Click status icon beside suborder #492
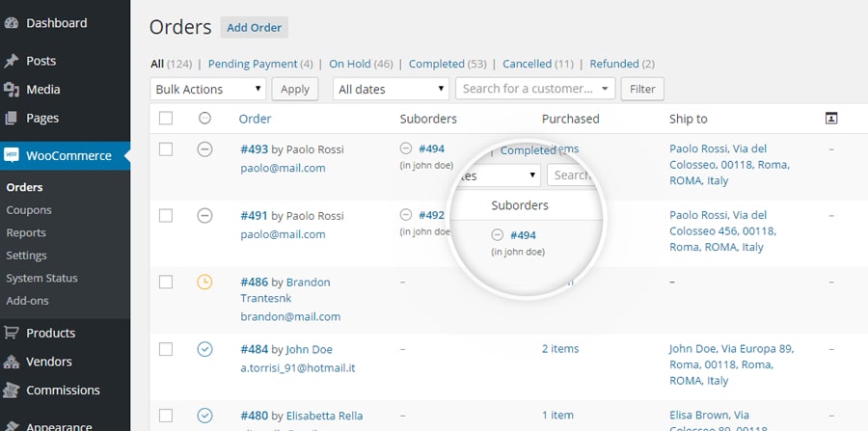868x431 pixels. point(406,215)
